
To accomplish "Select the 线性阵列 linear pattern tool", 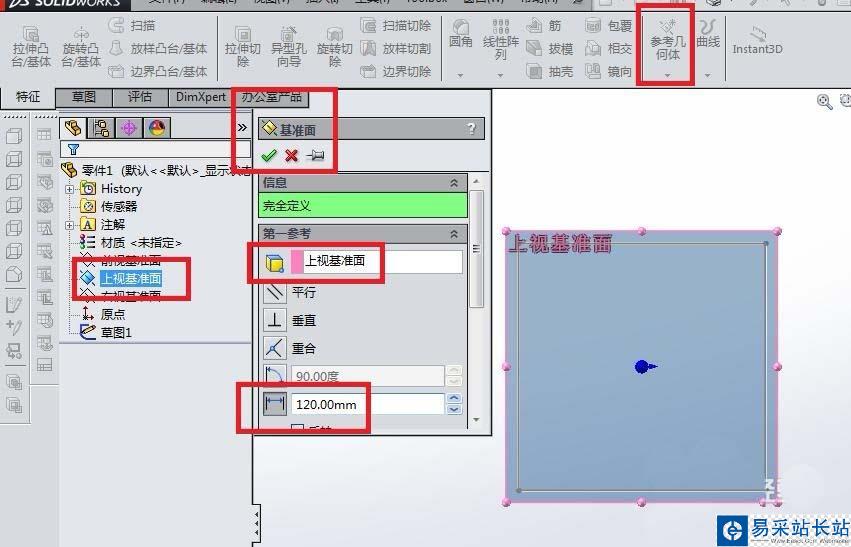I will point(500,41).
